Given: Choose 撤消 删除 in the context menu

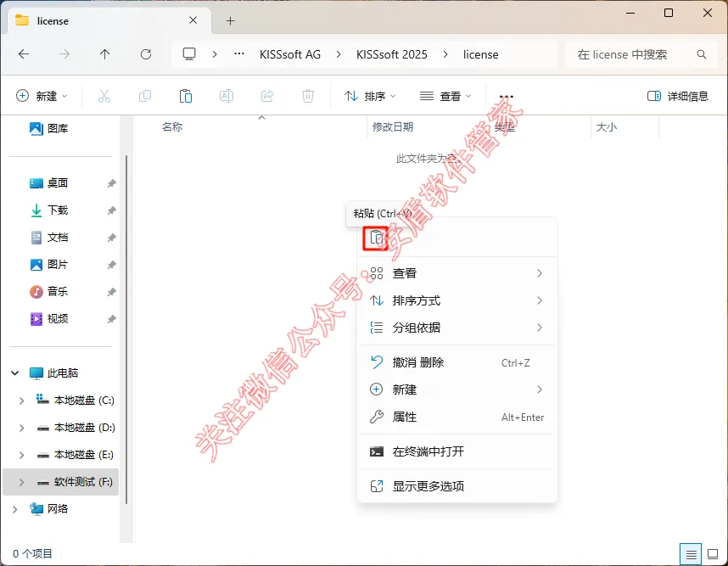Looking at the screenshot, I should point(457,362).
